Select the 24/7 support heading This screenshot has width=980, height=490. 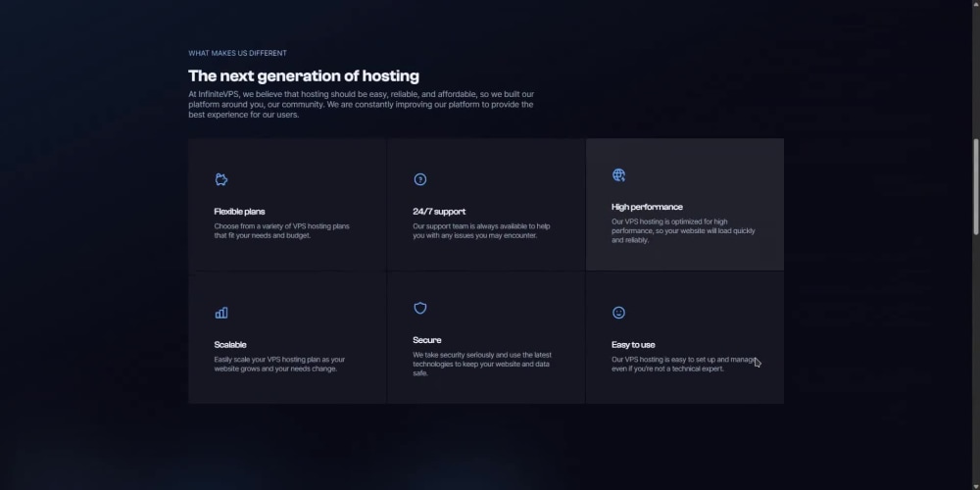pos(439,212)
